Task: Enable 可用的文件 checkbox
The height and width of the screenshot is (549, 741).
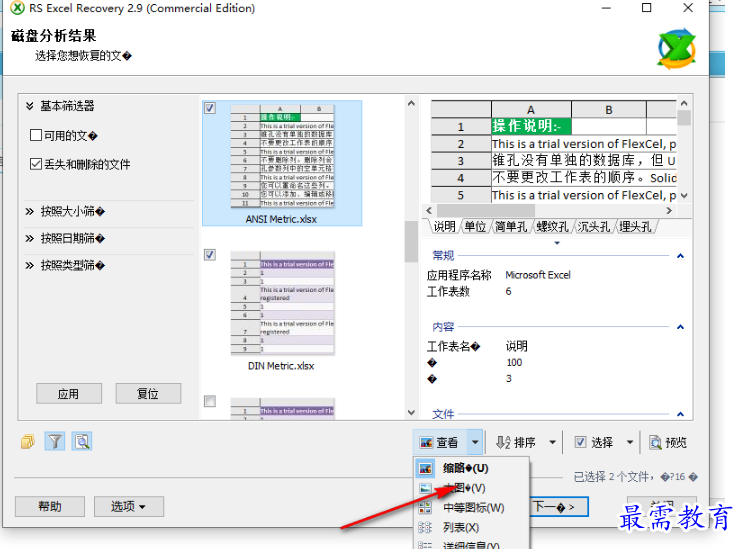Action: 35,136
